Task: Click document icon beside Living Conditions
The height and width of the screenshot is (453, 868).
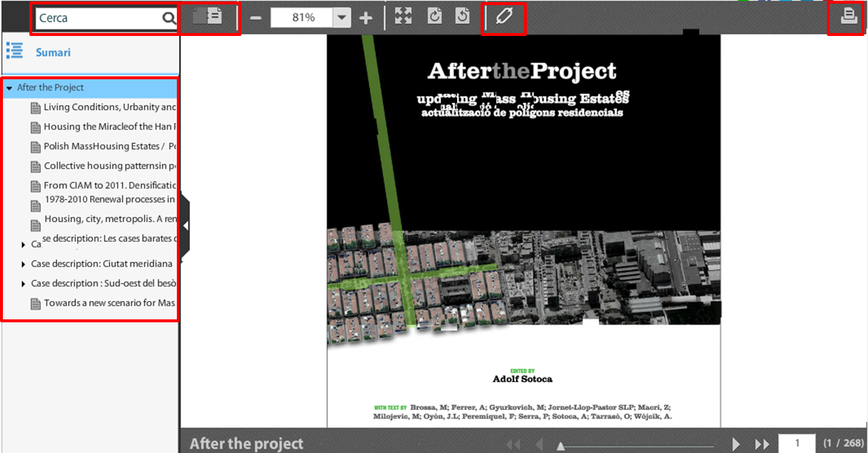Action: [35, 108]
